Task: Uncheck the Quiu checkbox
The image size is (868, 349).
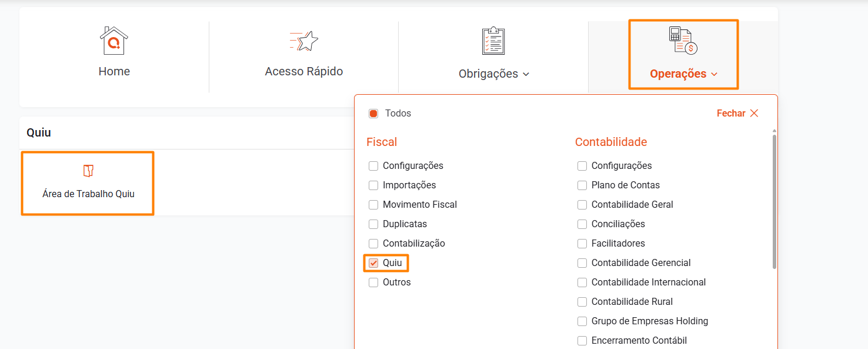Action: pos(373,263)
